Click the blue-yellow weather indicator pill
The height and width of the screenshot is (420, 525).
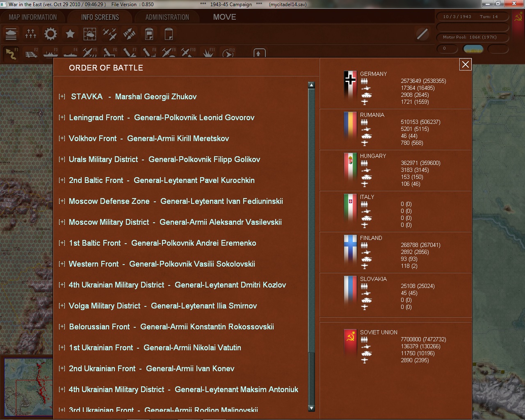pyautogui.click(x=473, y=49)
